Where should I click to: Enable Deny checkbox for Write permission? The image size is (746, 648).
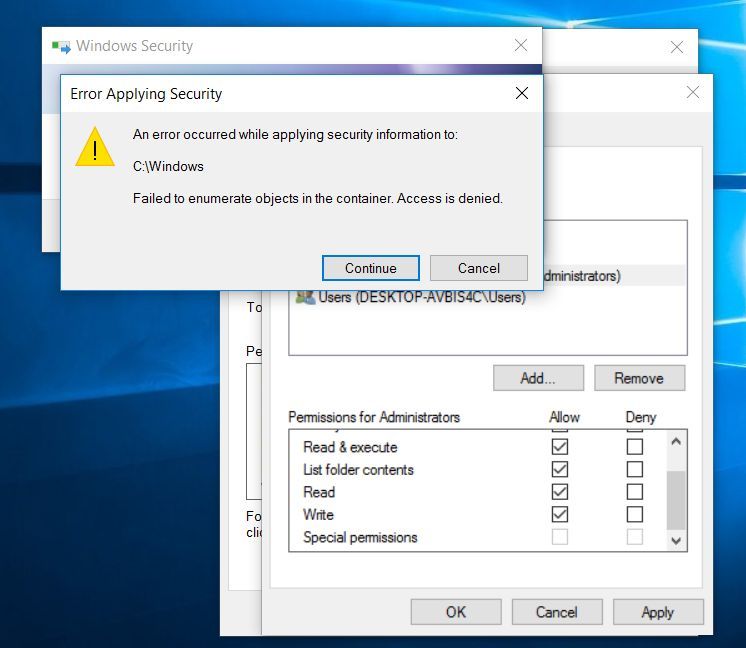click(x=634, y=514)
